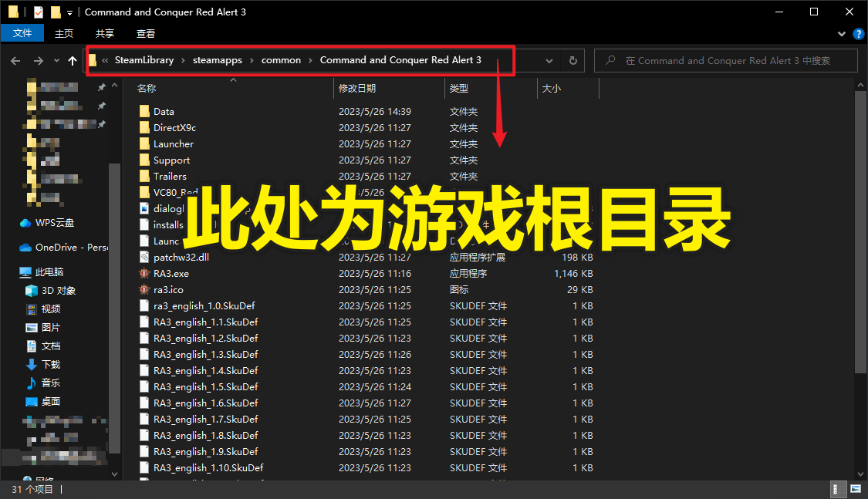Switch to details view icon in status bar
868x499 pixels.
point(839,489)
